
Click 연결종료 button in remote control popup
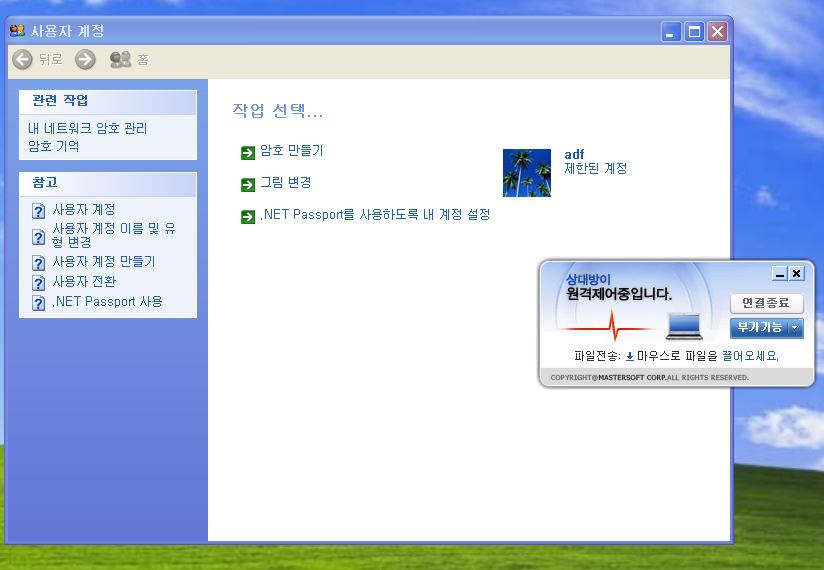pyautogui.click(x=766, y=303)
